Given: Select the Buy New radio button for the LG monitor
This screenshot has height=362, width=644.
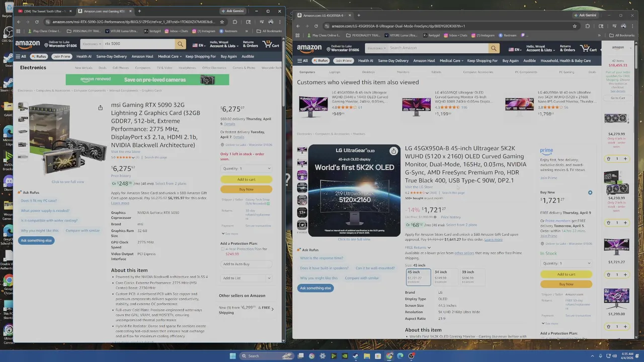Looking at the screenshot, I should coord(590,193).
